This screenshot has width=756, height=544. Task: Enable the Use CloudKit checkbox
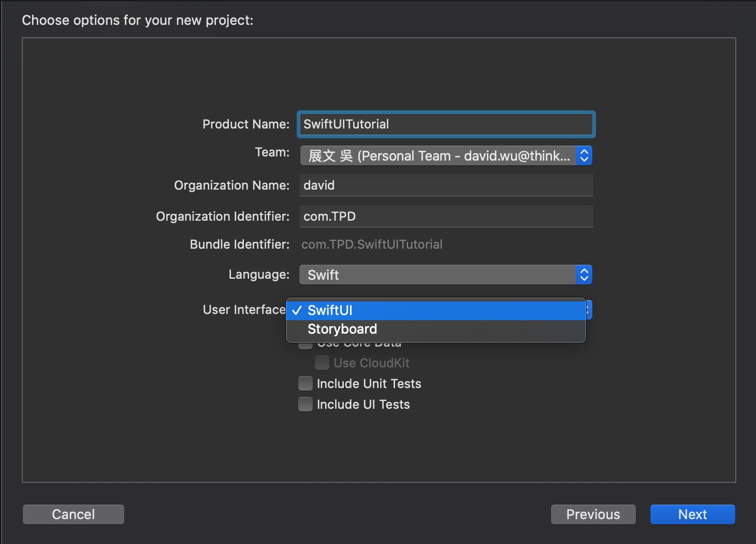322,363
